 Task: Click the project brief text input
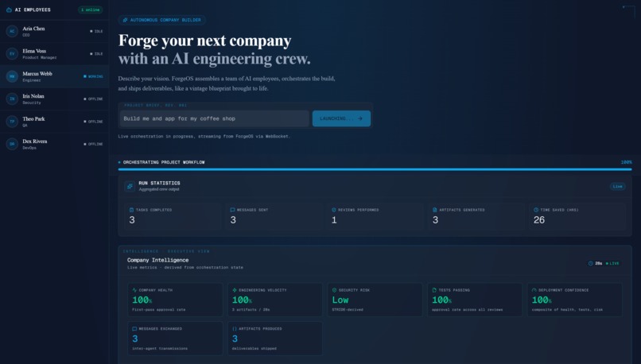coord(215,118)
